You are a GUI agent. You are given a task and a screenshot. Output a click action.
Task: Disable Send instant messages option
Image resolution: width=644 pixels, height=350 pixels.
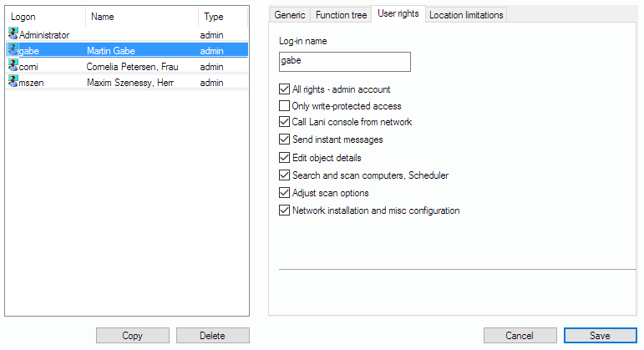pyautogui.click(x=285, y=139)
